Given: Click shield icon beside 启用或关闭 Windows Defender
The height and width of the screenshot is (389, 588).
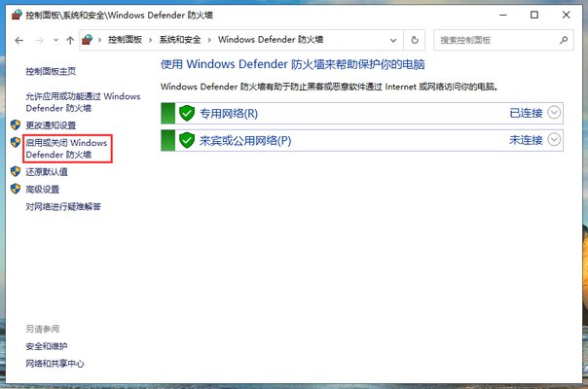Looking at the screenshot, I should coord(16,142).
